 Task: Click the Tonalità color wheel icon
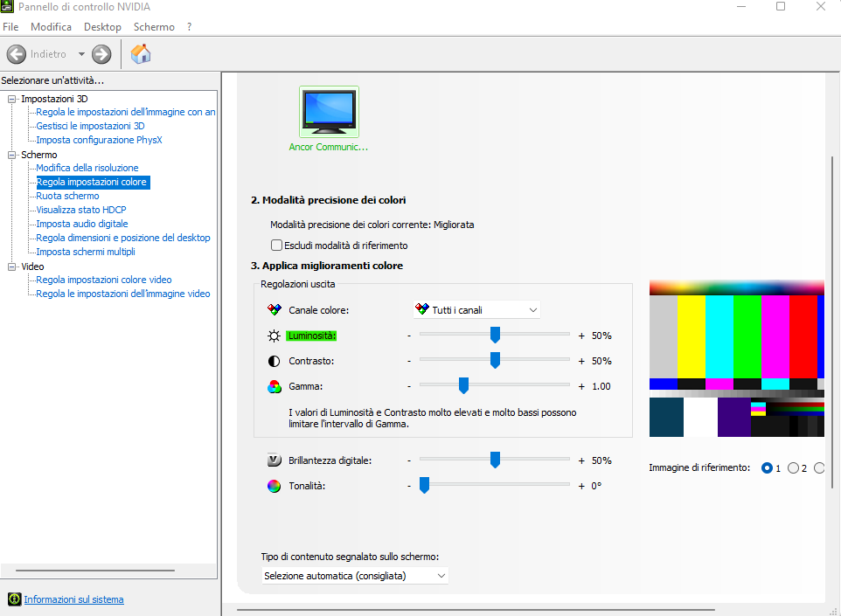(x=275, y=486)
